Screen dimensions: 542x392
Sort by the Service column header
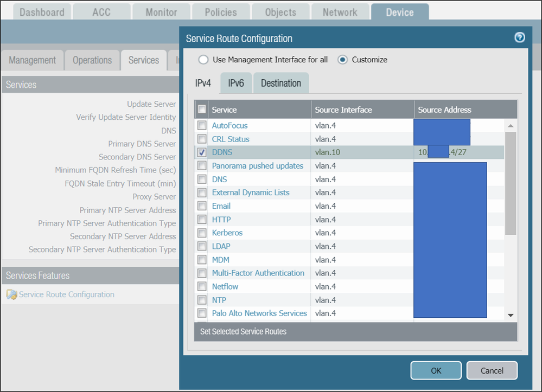[259, 110]
